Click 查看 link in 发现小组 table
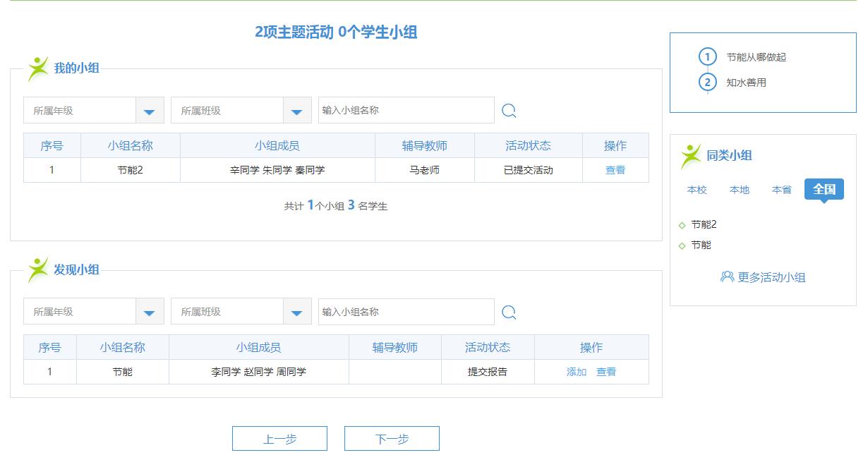 click(606, 372)
